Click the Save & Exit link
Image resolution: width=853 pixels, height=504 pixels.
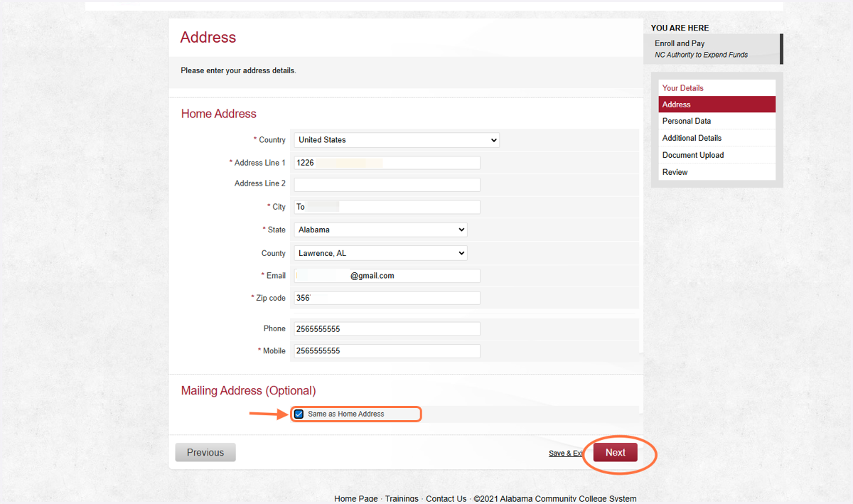point(567,454)
